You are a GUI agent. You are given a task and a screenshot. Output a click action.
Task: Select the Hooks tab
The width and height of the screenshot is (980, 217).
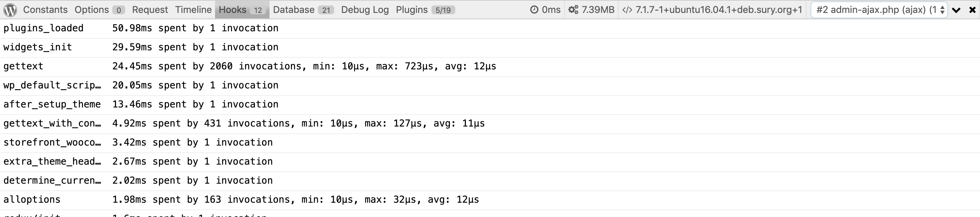(242, 10)
